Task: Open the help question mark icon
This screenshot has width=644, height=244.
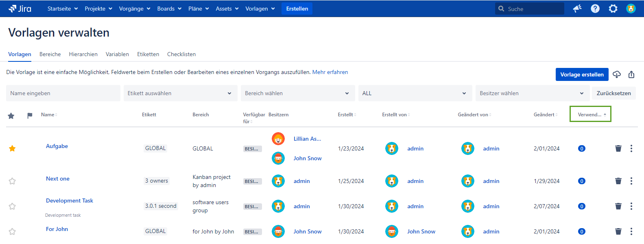Action: 595,9
